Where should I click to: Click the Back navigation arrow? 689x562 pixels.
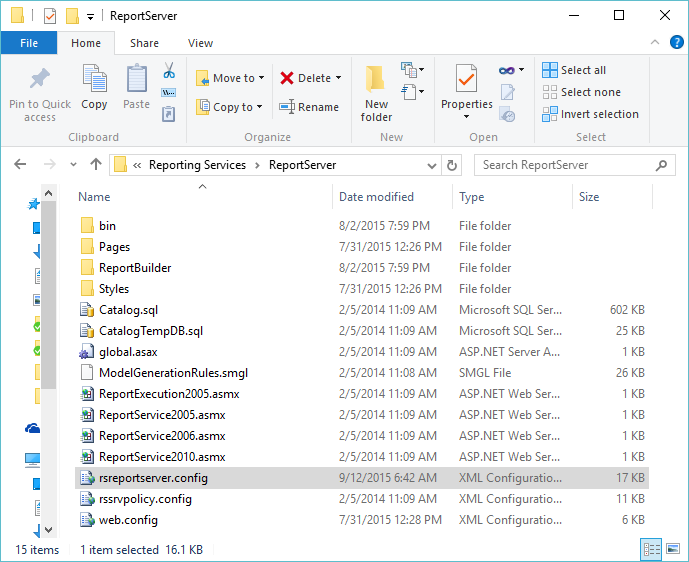(20, 164)
